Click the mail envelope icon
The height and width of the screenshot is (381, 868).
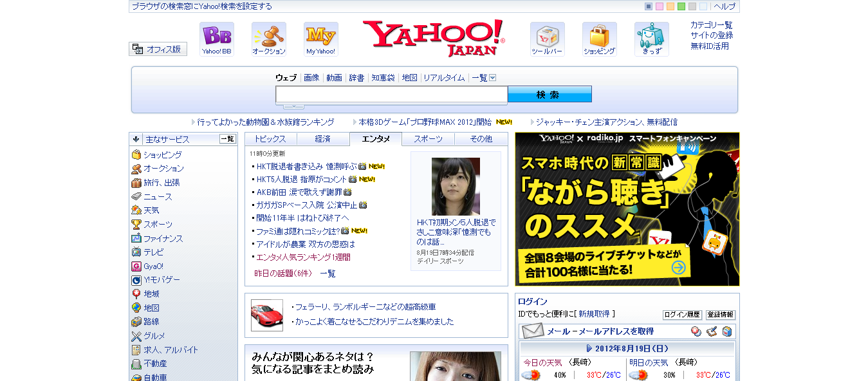(x=533, y=331)
